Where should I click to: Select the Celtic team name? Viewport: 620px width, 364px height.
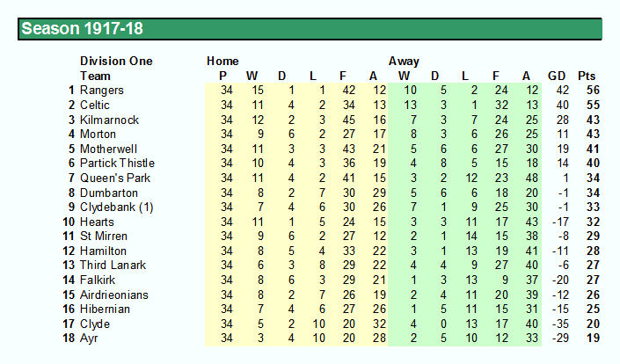click(94, 106)
